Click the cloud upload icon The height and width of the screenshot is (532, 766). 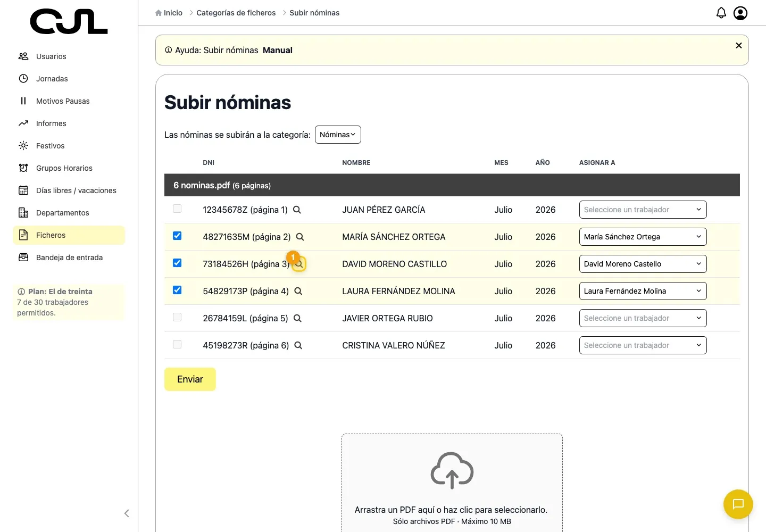click(x=452, y=470)
